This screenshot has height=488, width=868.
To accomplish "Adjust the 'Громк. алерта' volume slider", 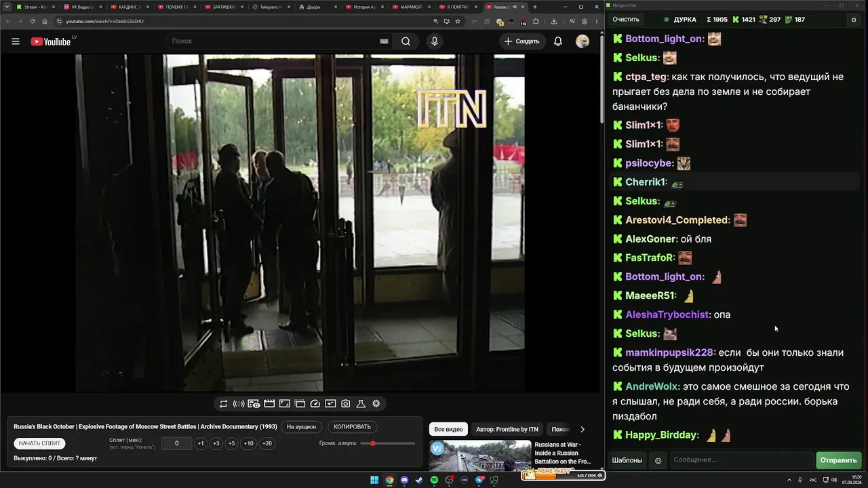I will [388, 443].
